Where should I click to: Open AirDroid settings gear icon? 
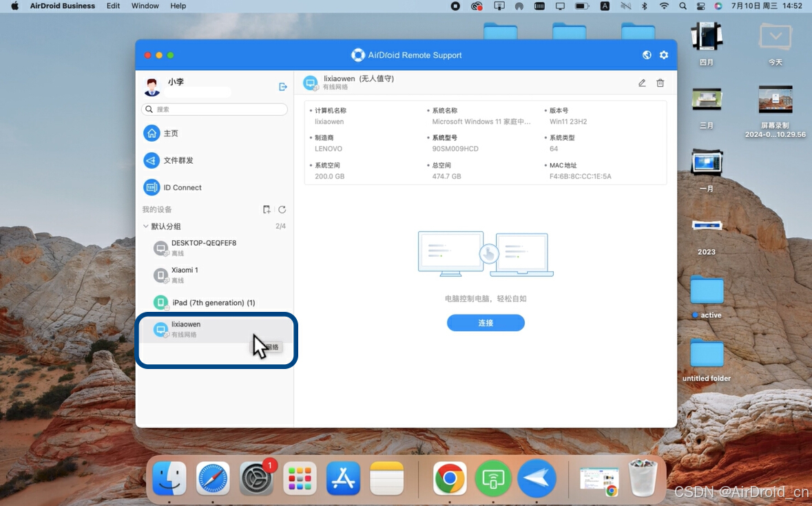coord(664,55)
